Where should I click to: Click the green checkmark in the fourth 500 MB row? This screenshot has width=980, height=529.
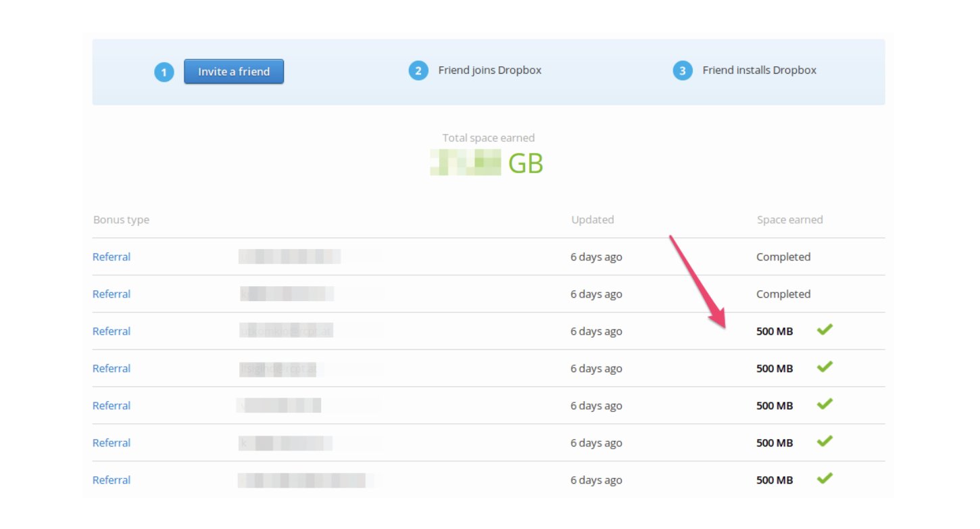tap(825, 441)
